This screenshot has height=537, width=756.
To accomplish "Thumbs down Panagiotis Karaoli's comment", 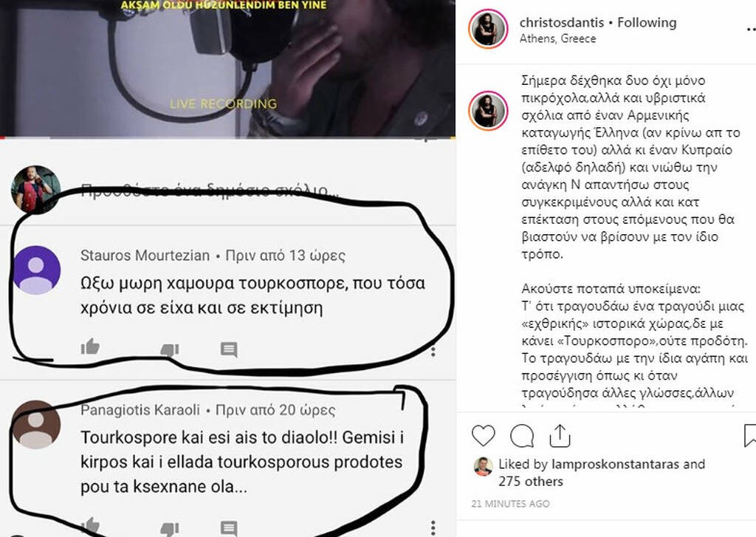I will click(169, 530).
